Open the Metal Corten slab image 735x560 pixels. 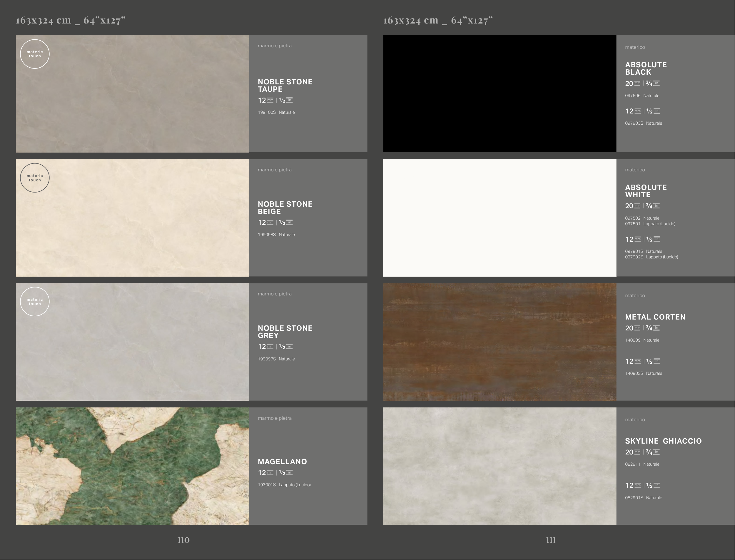click(x=499, y=342)
